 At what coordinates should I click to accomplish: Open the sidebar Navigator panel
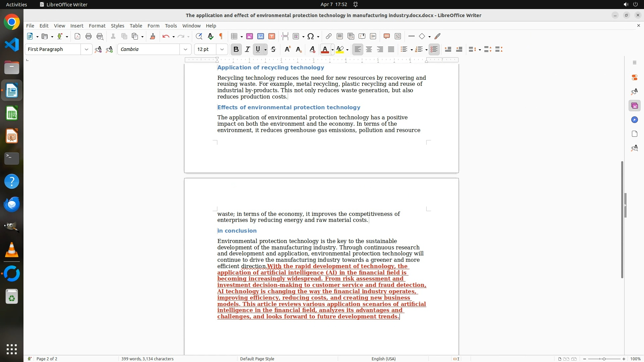coord(635,120)
